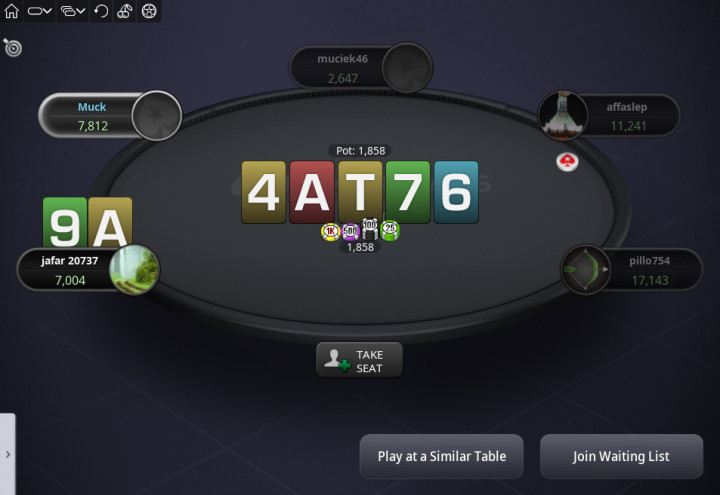Click the pot chip stack
The height and width of the screenshot is (495, 720).
coord(360,230)
